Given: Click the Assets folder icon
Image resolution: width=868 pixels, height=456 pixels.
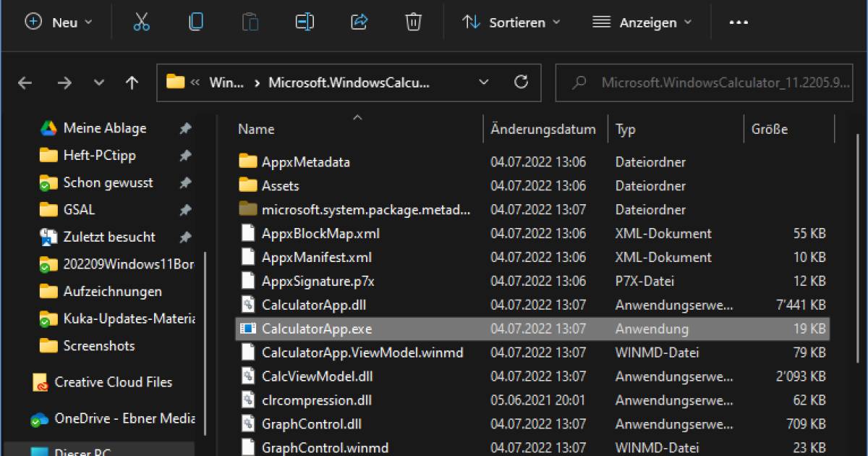Looking at the screenshot, I should (x=248, y=185).
